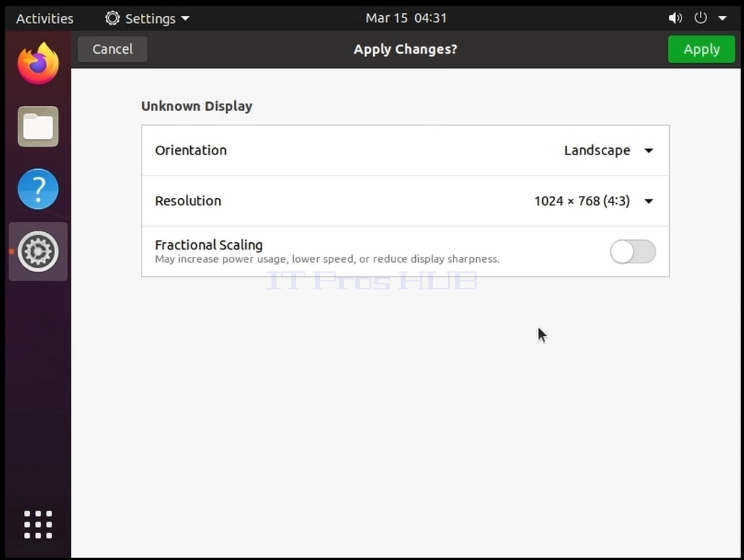Click the Settings gear icon in top bar
The height and width of the screenshot is (560, 744).
click(x=113, y=18)
